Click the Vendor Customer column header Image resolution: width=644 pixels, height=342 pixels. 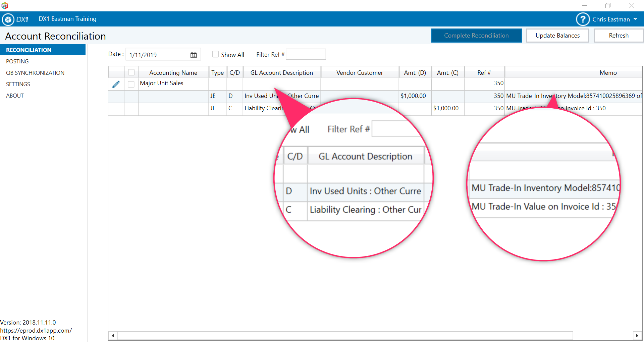360,72
